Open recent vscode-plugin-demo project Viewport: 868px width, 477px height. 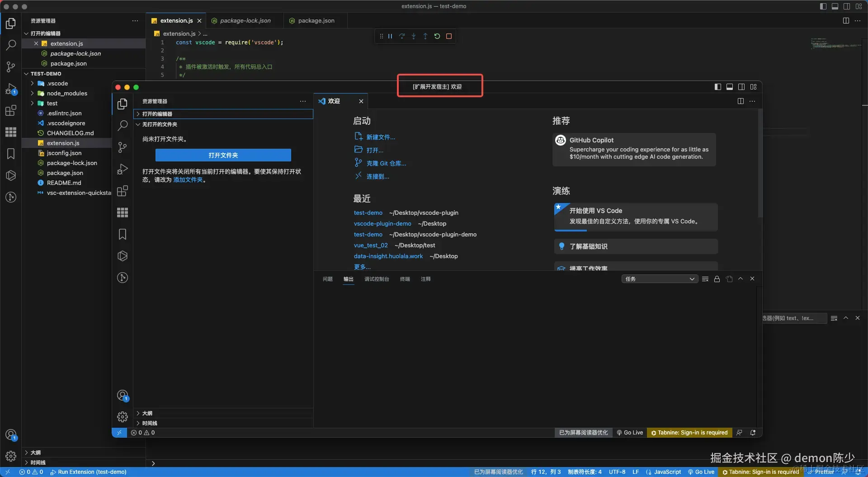(382, 224)
